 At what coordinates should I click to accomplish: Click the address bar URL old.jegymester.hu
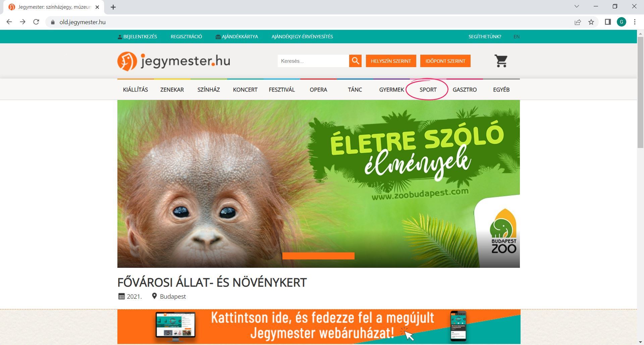83,22
